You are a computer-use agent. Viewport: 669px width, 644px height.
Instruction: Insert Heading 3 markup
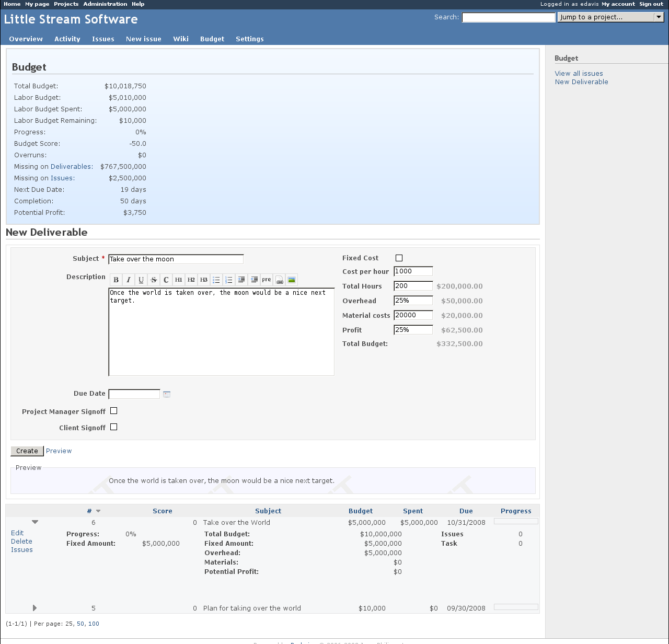click(204, 280)
